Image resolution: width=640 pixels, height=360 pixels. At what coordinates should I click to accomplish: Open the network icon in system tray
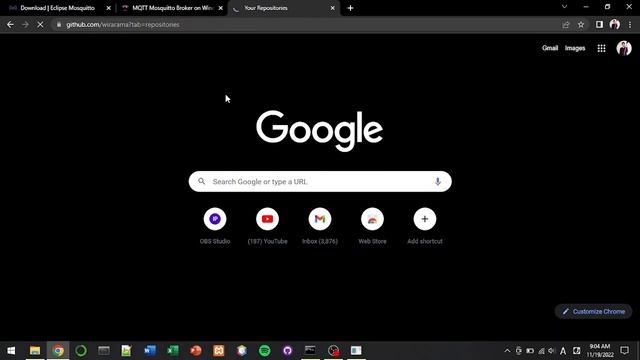pyautogui.click(x=541, y=351)
